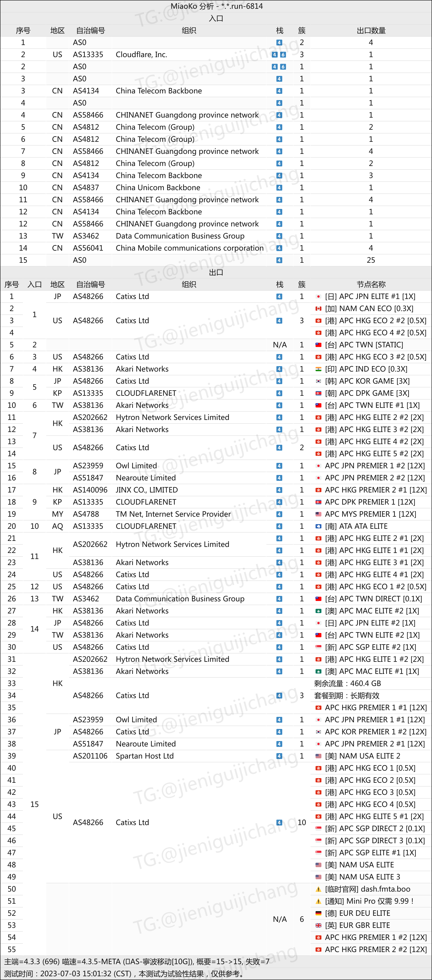Click the UK flag beside EUR GBR ELITE
The height and width of the screenshot is (980, 432).
coord(318,925)
